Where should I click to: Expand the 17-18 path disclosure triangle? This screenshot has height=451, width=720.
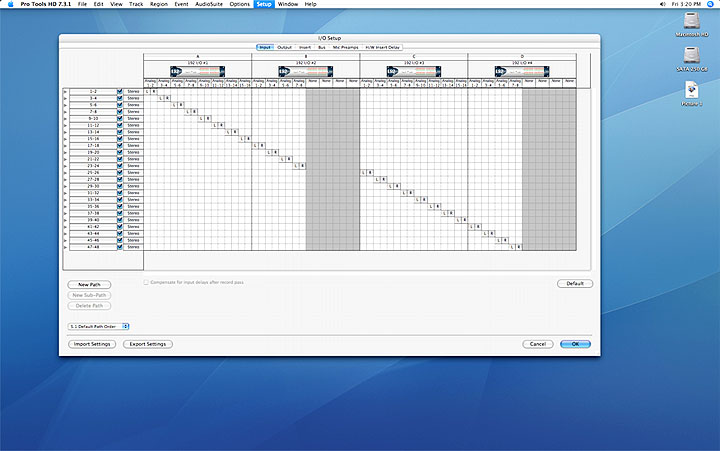click(x=65, y=146)
